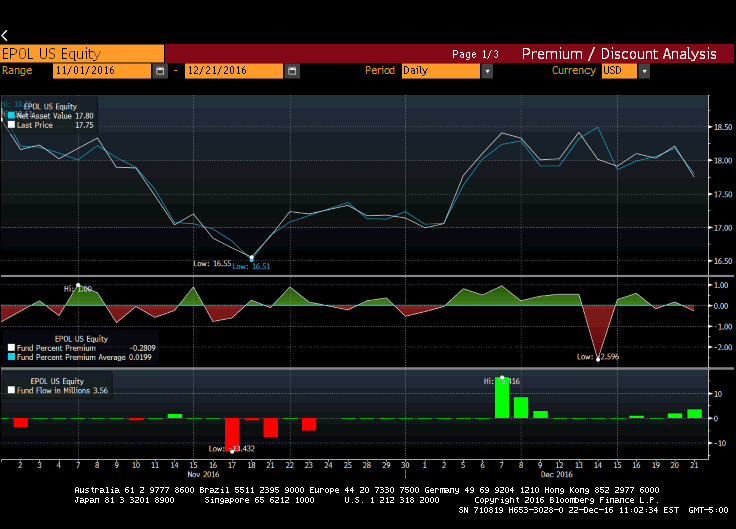Expand the Period Daily dropdown arrow

pyautogui.click(x=487, y=71)
